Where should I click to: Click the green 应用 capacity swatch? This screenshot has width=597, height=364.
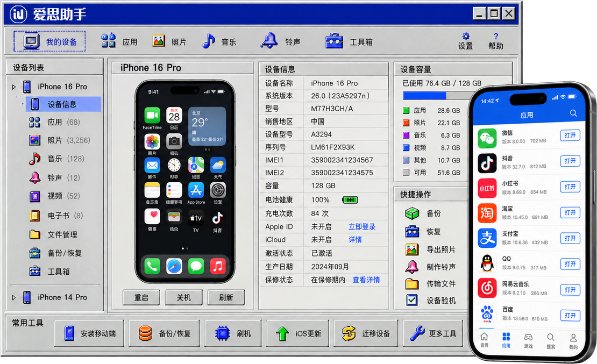[x=406, y=110]
